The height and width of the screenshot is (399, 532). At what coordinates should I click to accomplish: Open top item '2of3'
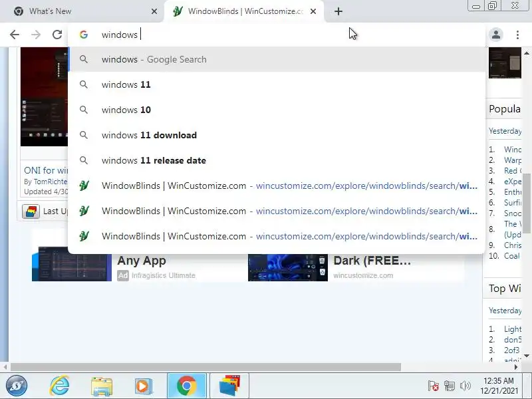(511, 350)
